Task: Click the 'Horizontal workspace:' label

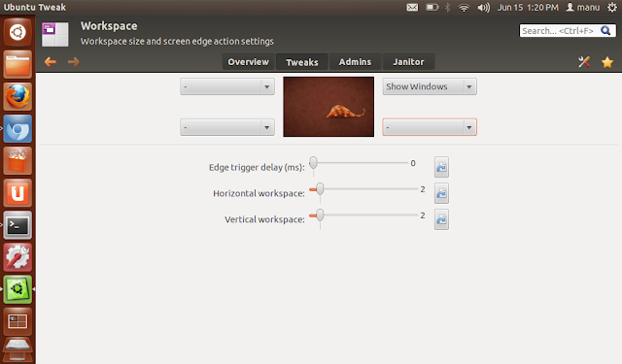Action: [x=259, y=193]
